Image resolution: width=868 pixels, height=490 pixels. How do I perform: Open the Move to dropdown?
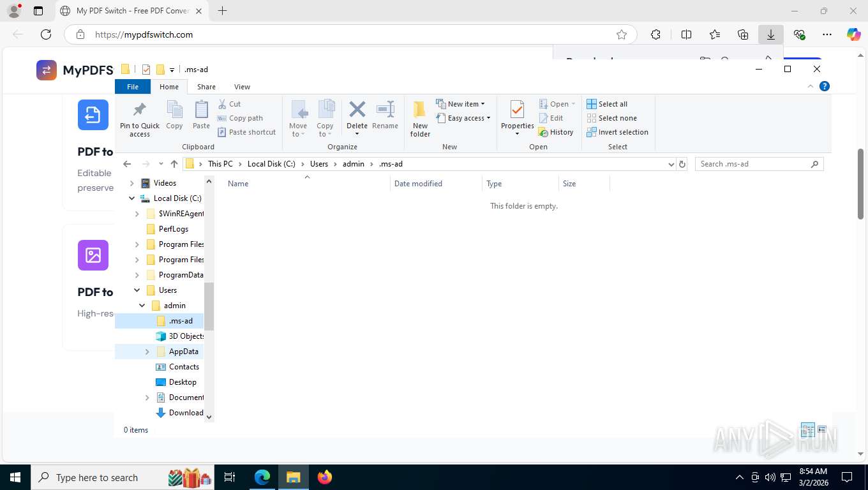[x=298, y=119]
